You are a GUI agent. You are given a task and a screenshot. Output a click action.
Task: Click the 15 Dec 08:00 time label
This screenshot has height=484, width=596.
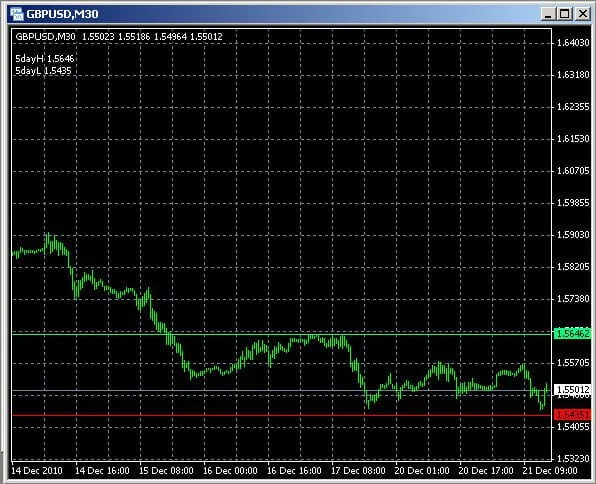[x=166, y=471]
